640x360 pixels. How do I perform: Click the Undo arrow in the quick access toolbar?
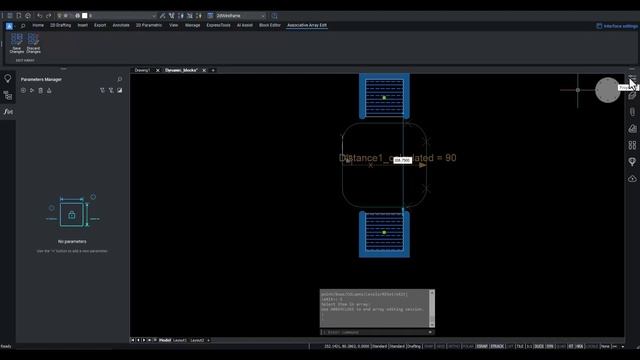pos(40,16)
